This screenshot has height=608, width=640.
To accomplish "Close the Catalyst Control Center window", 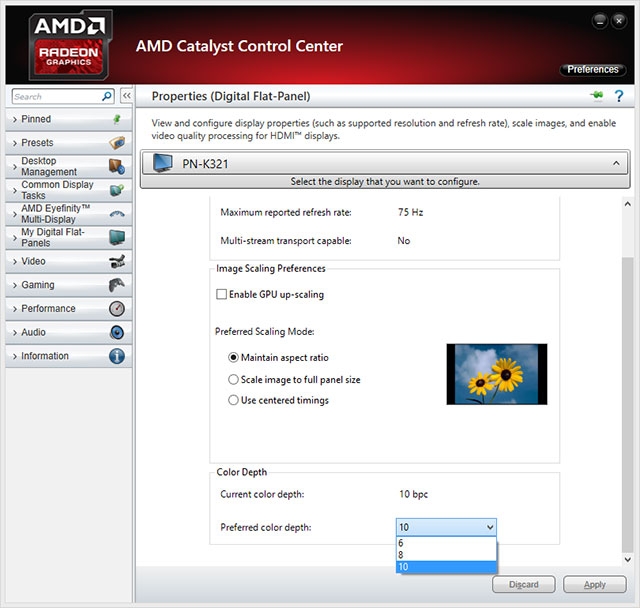I will (x=619, y=20).
